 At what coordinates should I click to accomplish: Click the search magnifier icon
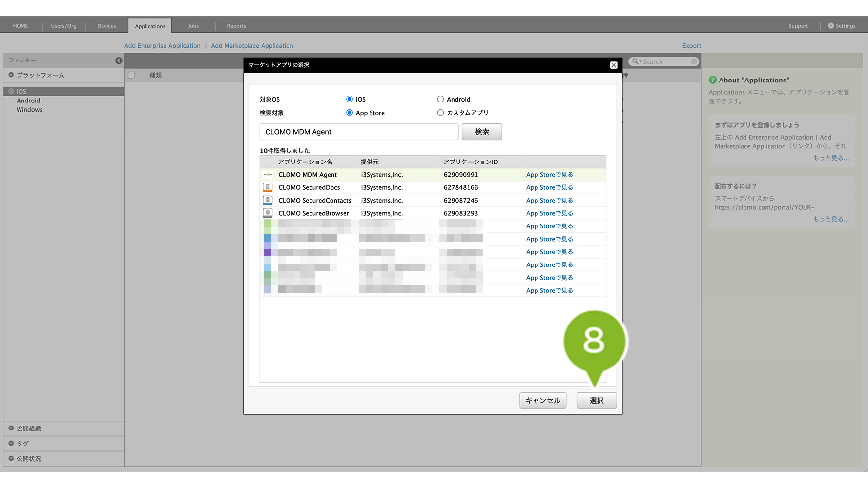tap(635, 61)
